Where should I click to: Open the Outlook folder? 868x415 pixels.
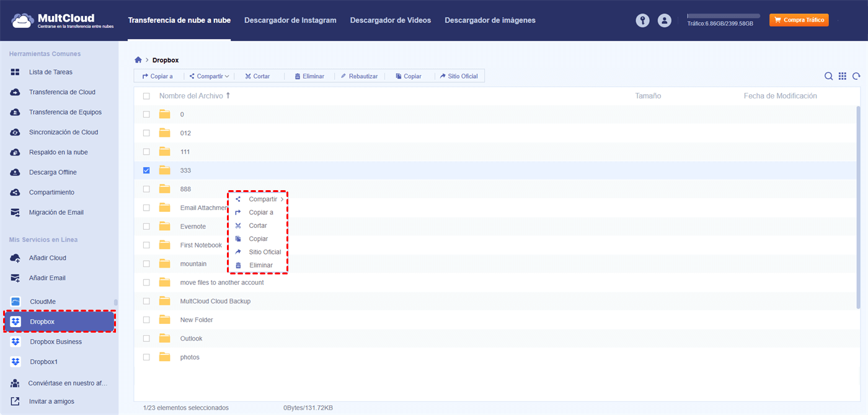pos(191,339)
